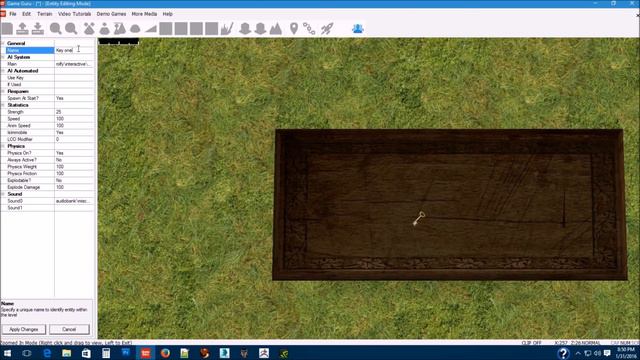The width and height of the screenshot is (640, 360).
Task: Collapse the Respawn property group
Action: 3,91
